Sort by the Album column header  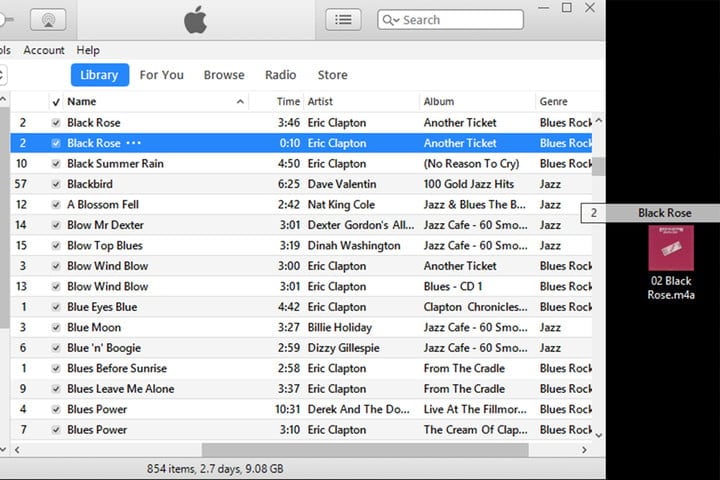[439, 102]
